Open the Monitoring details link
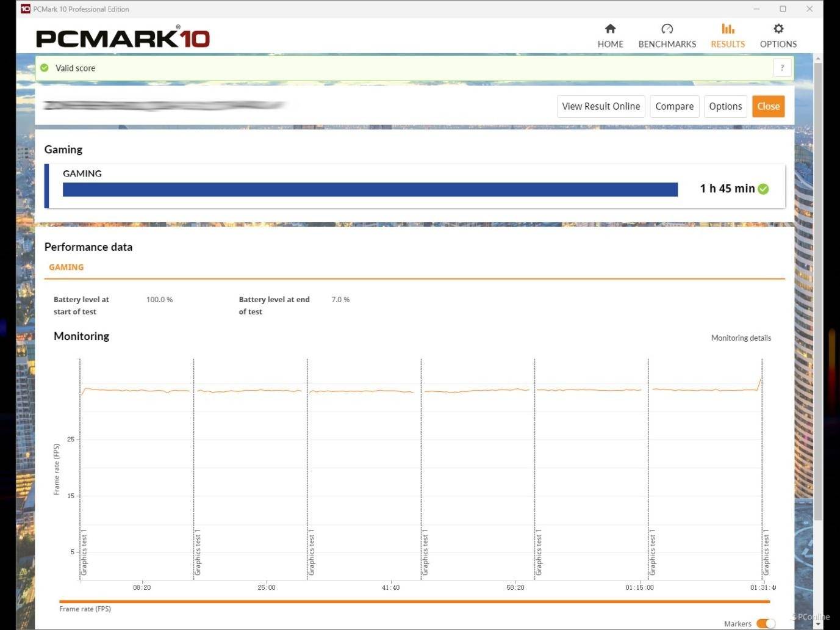The height and width of the screenshot is (630, 840). [x=741, y=338]
